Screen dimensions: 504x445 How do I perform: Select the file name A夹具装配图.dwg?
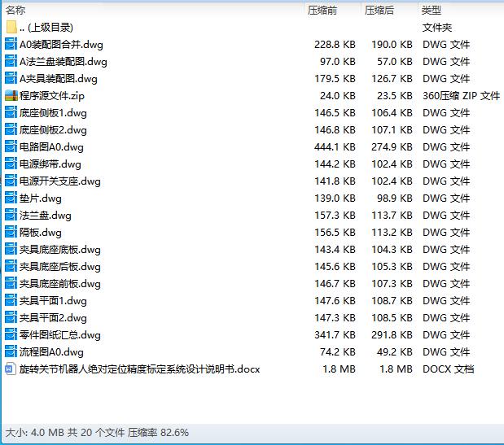click(59, 78)
